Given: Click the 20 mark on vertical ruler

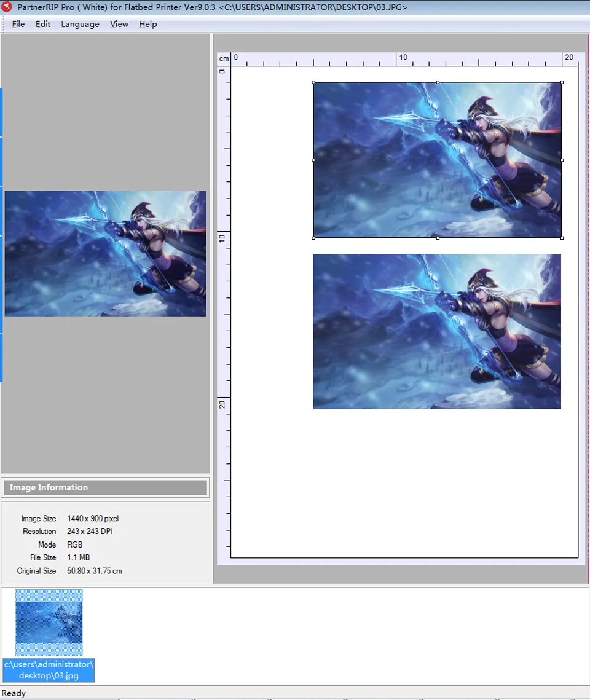Looking at the screenshot, I should coord(222,404).
